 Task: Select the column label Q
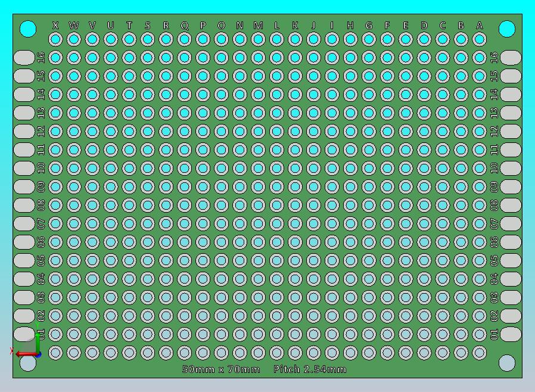[x=185, y=26]
